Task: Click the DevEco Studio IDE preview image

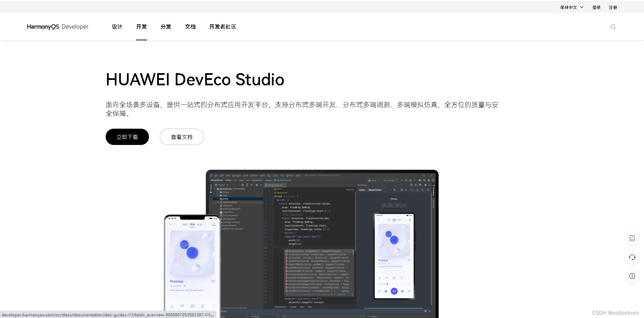Action: point(301,244)
